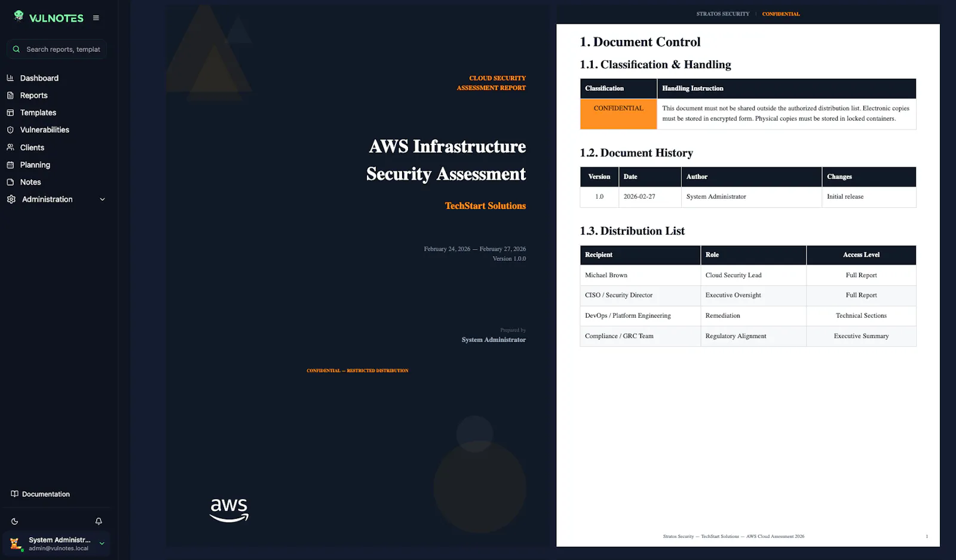
Task: Click the 'Michael Brown' recipient cell
Action: (x=640, y=275)
